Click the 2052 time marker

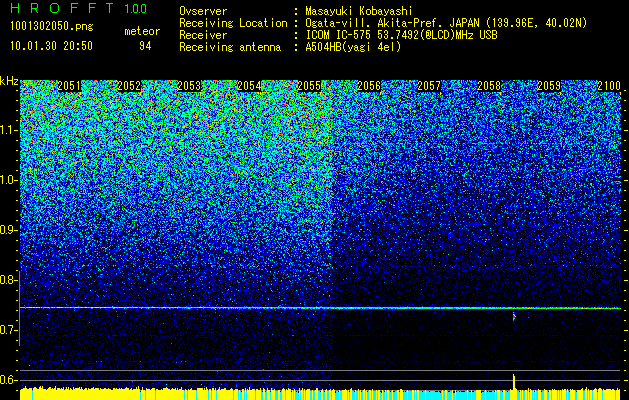pos(129,86)
